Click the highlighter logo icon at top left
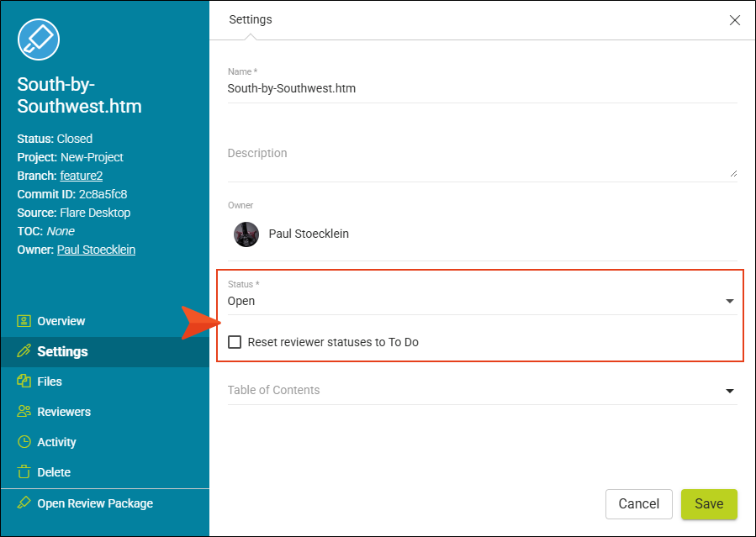The height and width of the screenshot is (537, 756). (39, 39)
